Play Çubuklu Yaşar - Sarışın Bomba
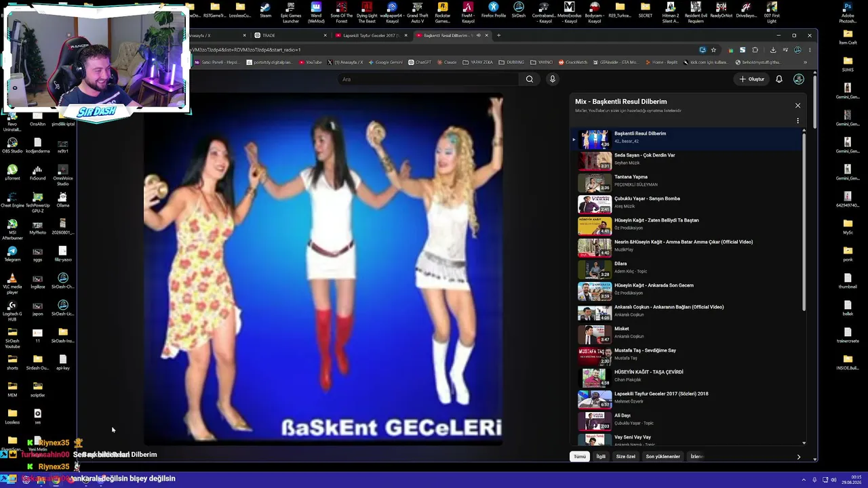Screen dimensions: 868x488 coord(688,203)
